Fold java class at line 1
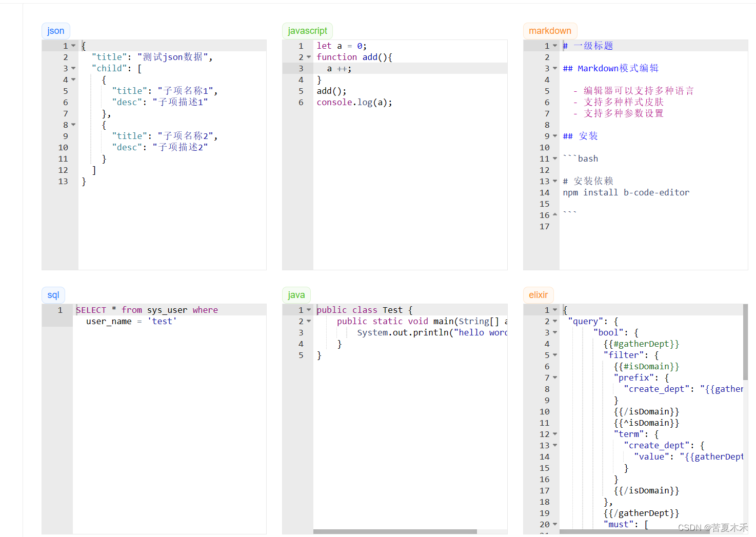 tap(309, 310)
